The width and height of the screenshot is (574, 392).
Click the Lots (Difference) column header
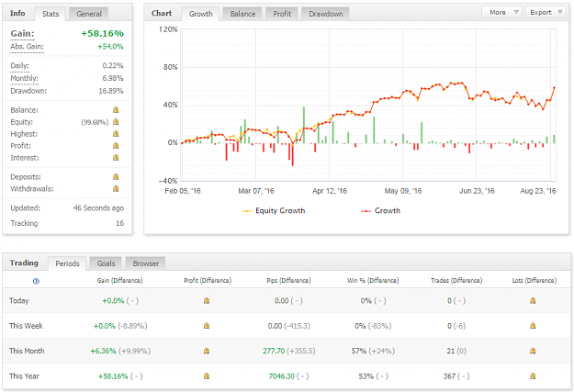coord(535,281)
